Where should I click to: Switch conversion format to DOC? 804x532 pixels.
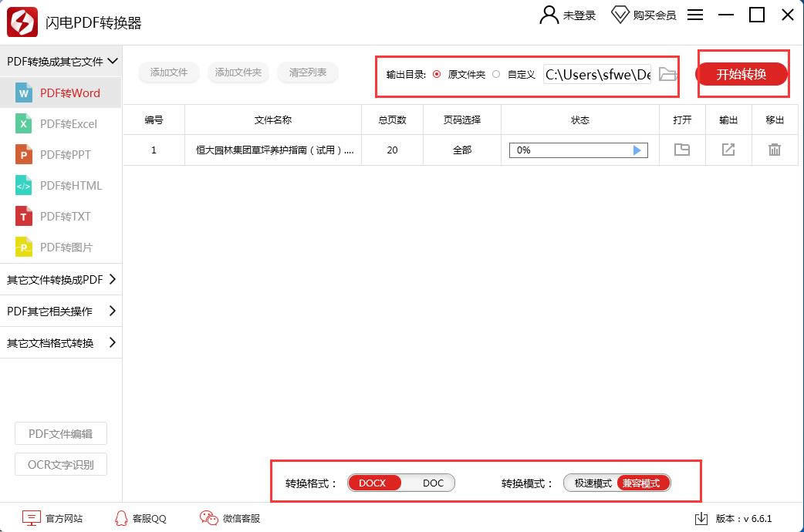click(x=433, y=483)
